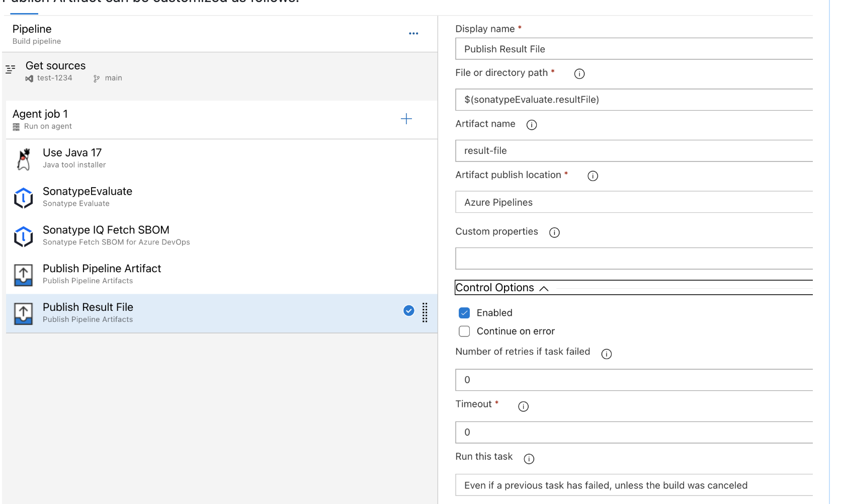Click the Java tool installer icon
This screenshot has width=841, height=504.
[24, 159]
